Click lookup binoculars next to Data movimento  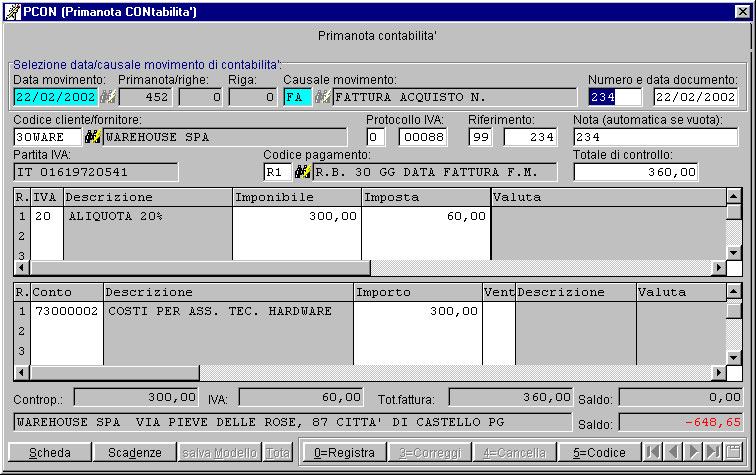tap(108, 97)
